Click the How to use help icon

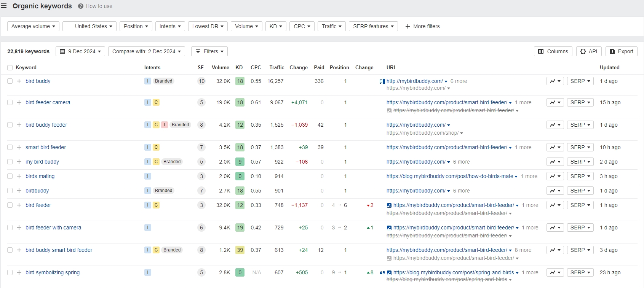coord(81,6)
